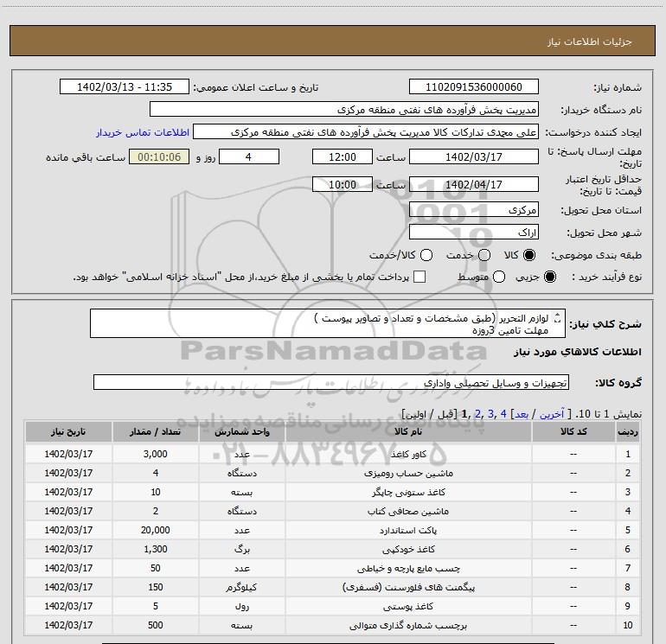The width and height of the screenshot is (666, 644).
Task: Select the کاغذ ستونی چاپگر item name
Action: (x=408, y=493)
